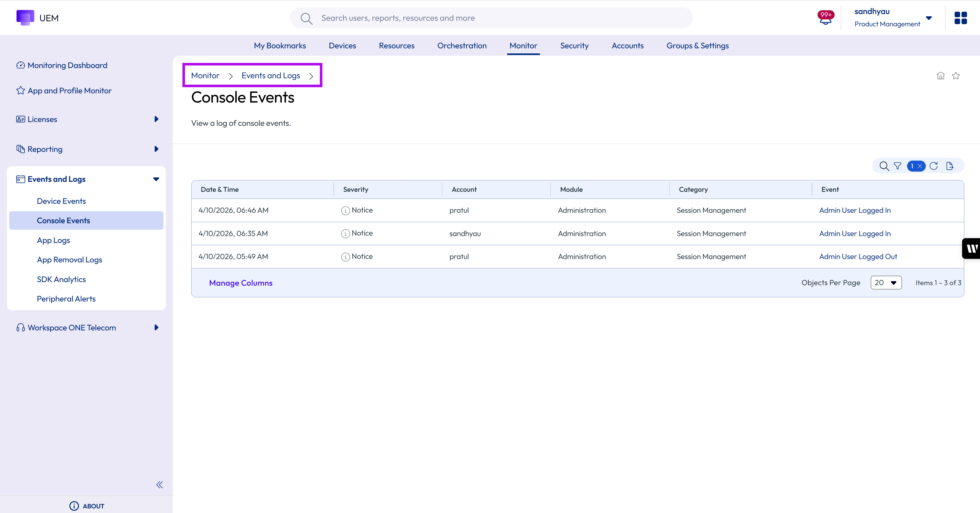This screenshot has height=513, width=980.
Task: Refresh the console events list
Action: (x=934, y=166)
